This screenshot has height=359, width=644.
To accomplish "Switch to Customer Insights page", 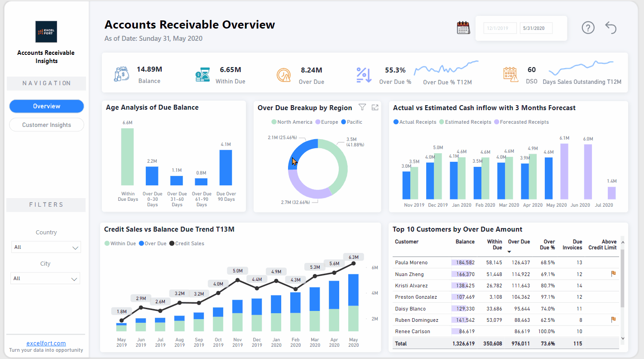I will click(47, 125).
